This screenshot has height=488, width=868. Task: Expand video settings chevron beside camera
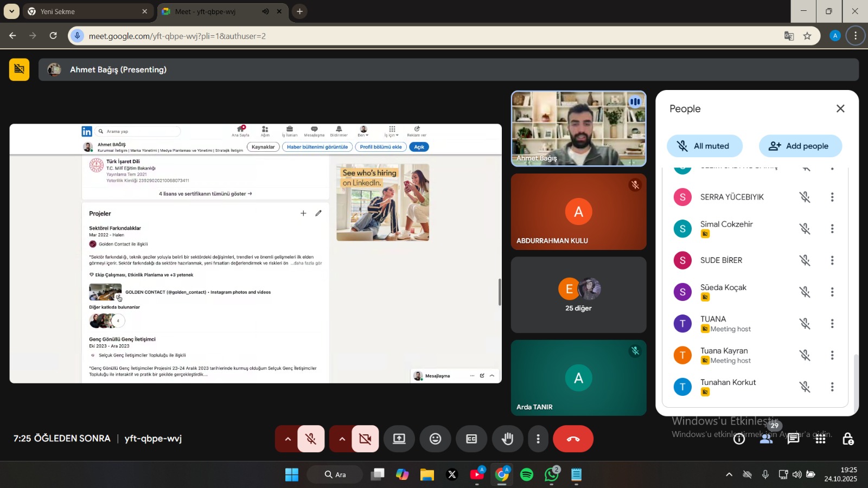pyautogui.click(x=342, y=439)
